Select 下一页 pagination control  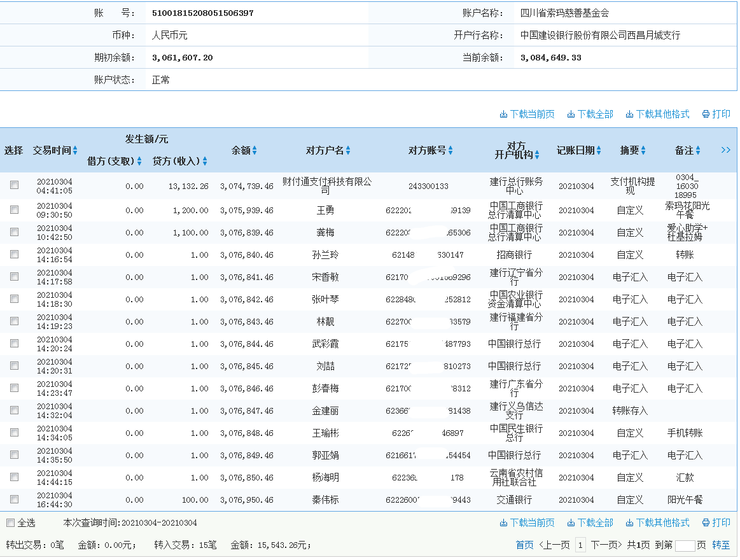pos(605,545)
